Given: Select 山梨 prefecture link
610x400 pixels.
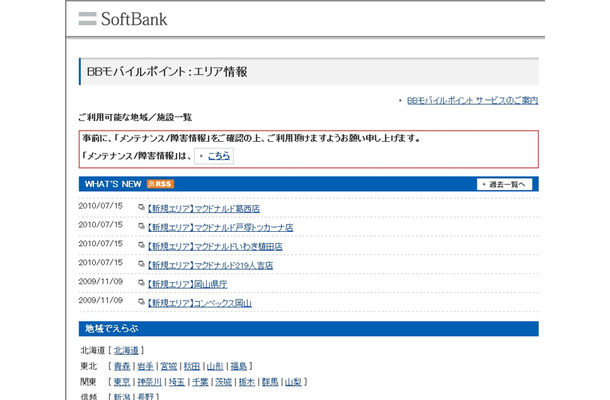Looking at the screenshot, I should [293, 382].
